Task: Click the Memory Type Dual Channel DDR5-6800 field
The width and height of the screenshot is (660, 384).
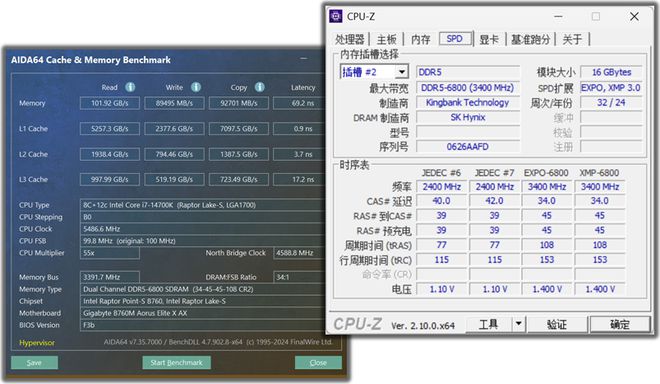Action: pos(202,289)
